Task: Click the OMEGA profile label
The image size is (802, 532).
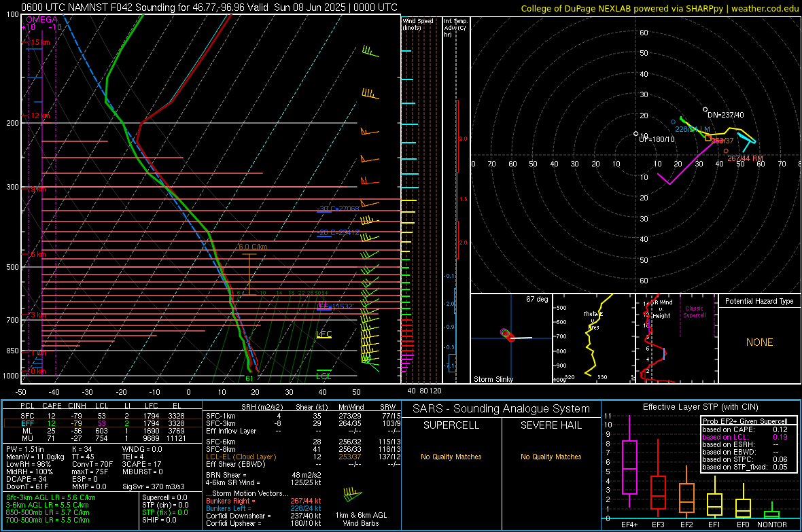Action: coord(42,20)
